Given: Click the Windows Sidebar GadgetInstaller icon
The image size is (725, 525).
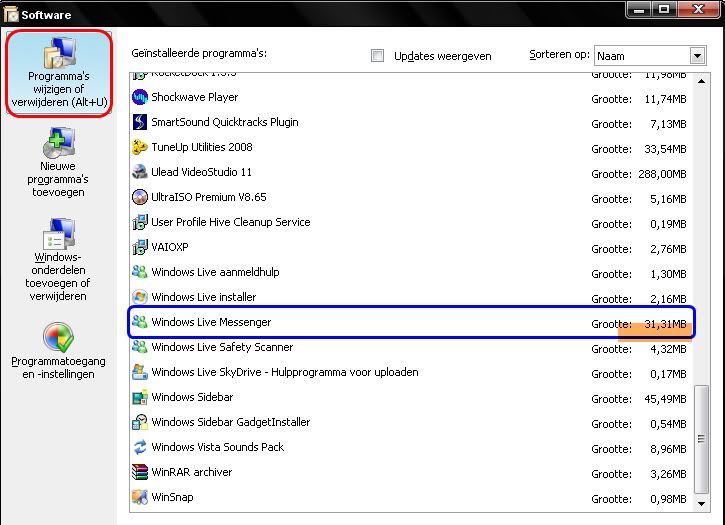Looking at the screenshot, I should tap(140, 422).
